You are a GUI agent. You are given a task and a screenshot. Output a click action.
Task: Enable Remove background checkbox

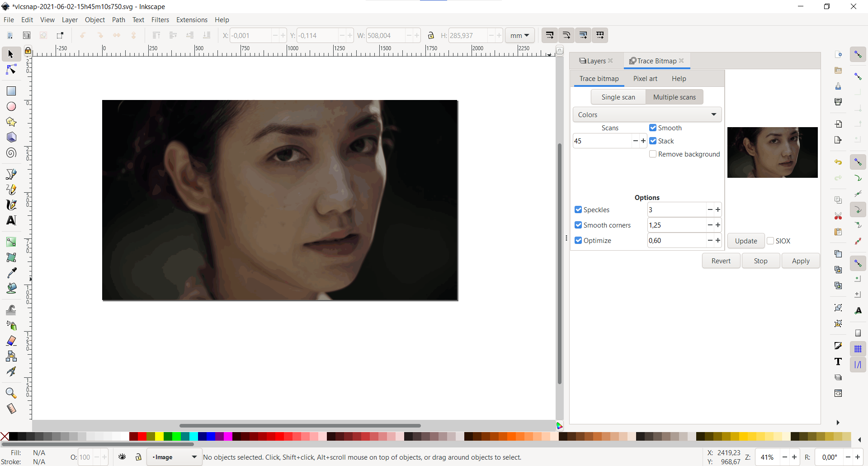[653, 154]
